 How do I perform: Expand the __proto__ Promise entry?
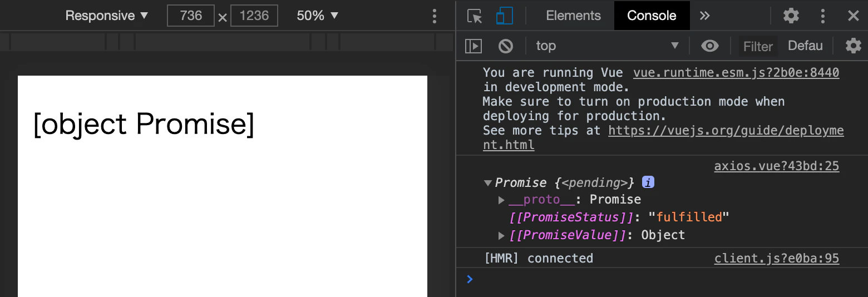click(x=501, y=200)
